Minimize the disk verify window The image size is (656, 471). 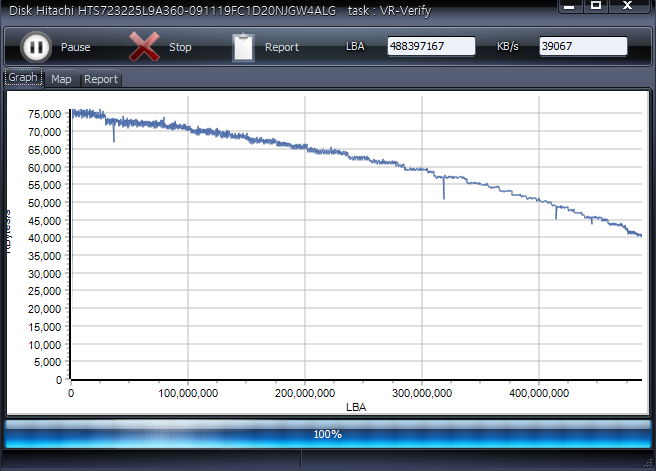click(569, 6)
